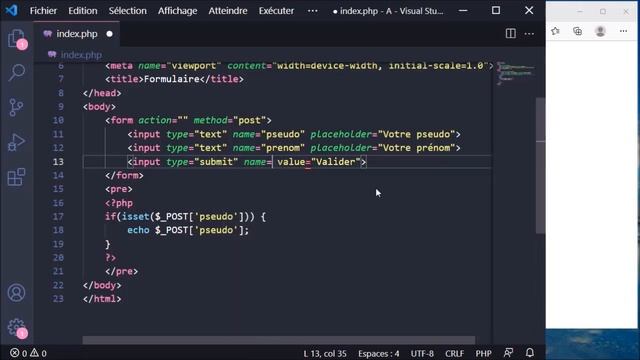Expand hidden menu bar items ellipsis

click(313, 11)
